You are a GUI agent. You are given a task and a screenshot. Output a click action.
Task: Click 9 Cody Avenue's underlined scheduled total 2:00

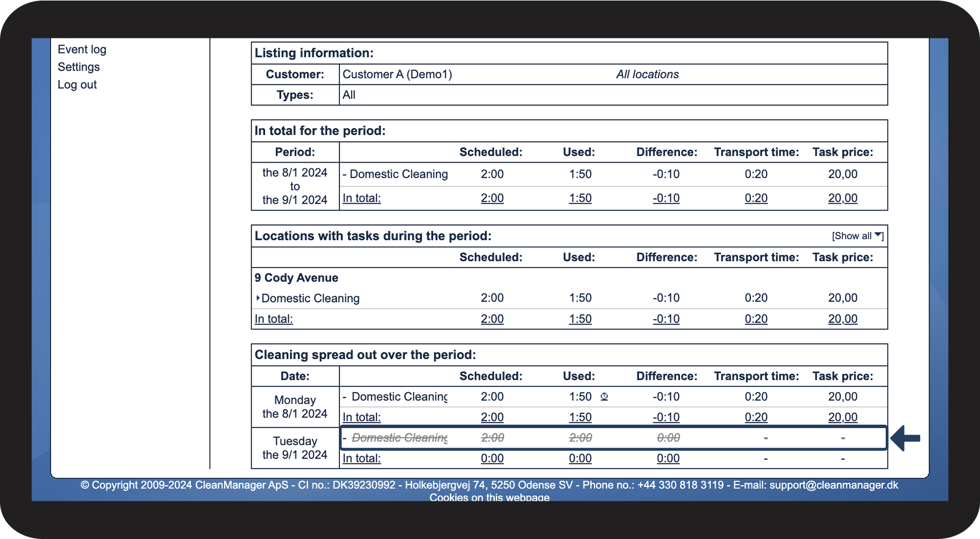[x=492, y=319]
